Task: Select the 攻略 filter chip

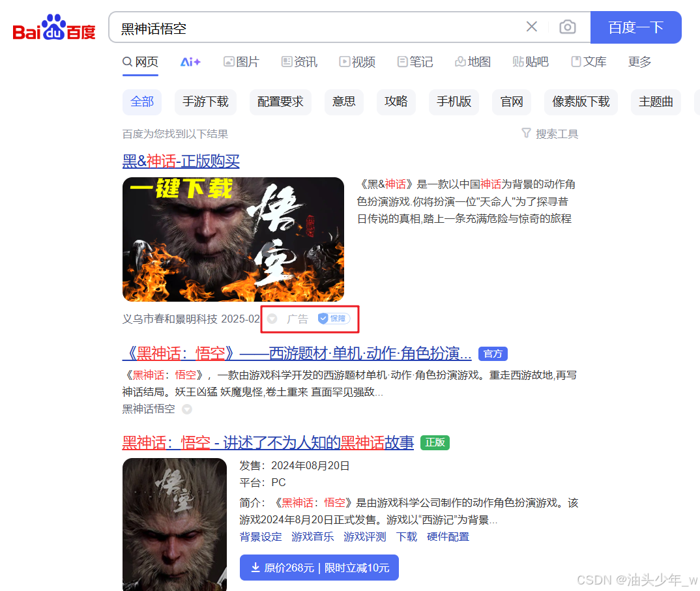Action: coord(396,102)
